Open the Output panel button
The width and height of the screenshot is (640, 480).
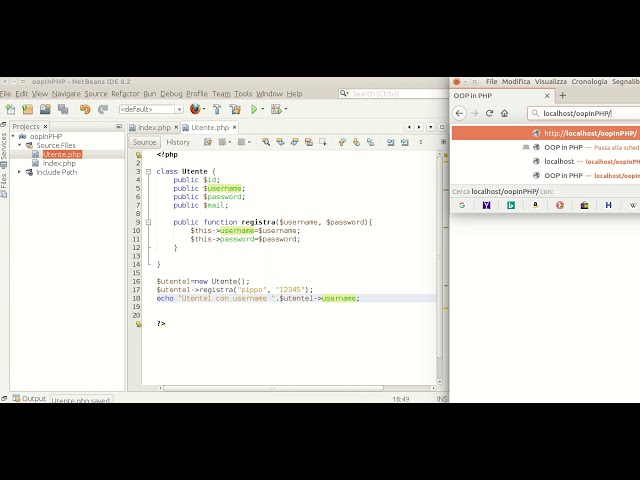tap(29, 398)
